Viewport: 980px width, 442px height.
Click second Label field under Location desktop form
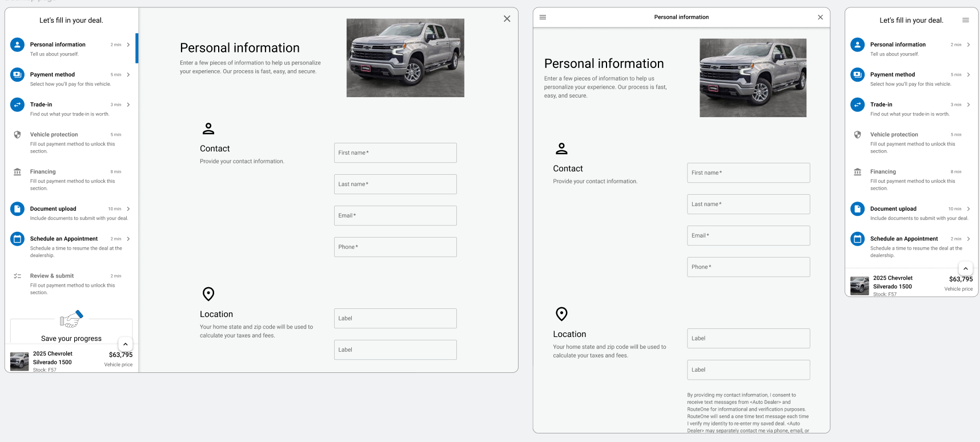[395, 350]
